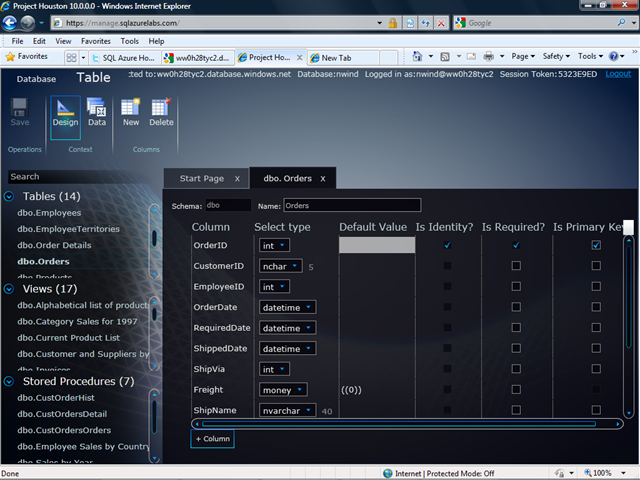Open the File menu
The image size is (640, 480).
pyautogui.click(x=17, y=41)
